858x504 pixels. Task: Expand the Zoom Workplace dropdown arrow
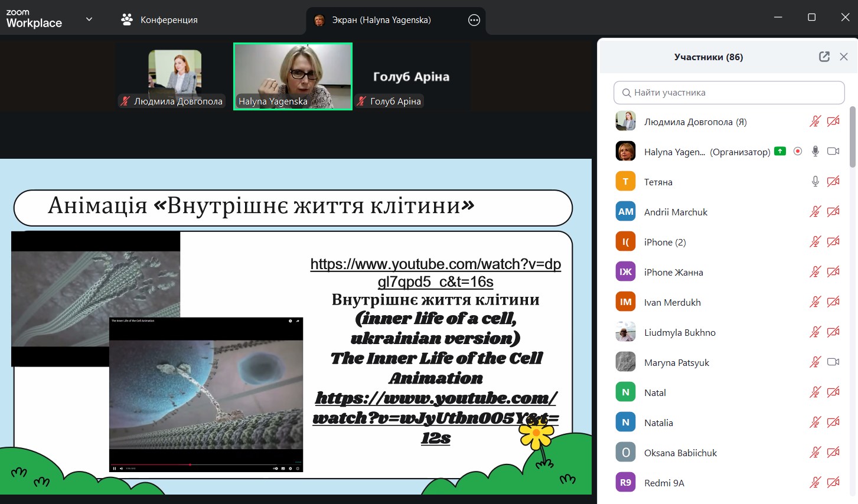(89, 19)
